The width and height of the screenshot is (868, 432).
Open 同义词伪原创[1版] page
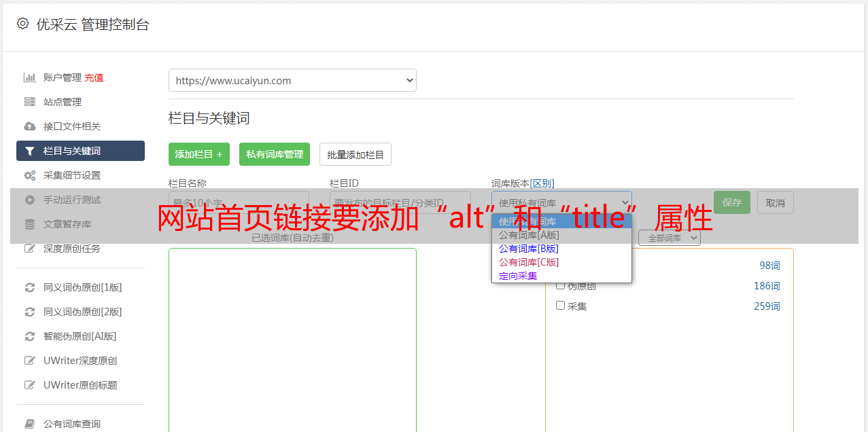(x=83, y=287)
